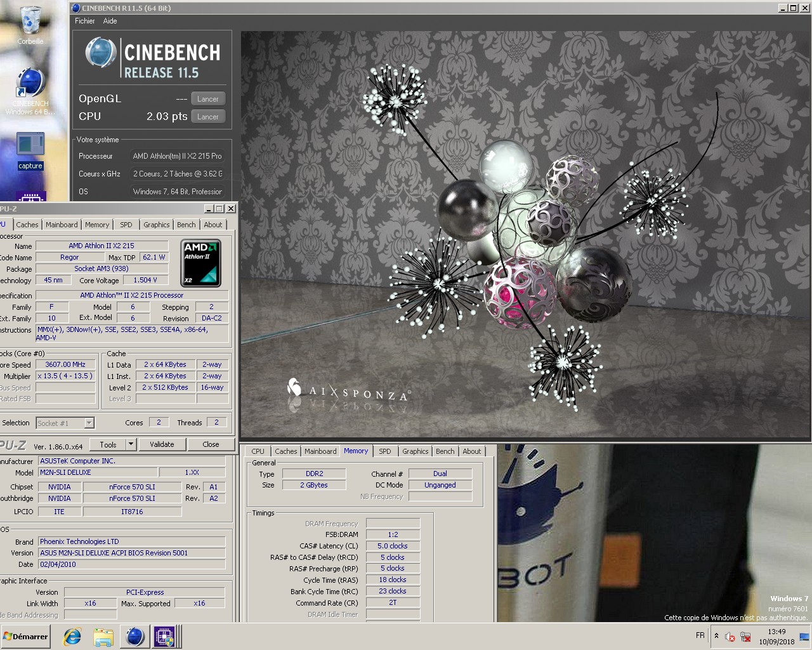
Task: Click the Cinebench rendered scene preview
Action: 525,234
